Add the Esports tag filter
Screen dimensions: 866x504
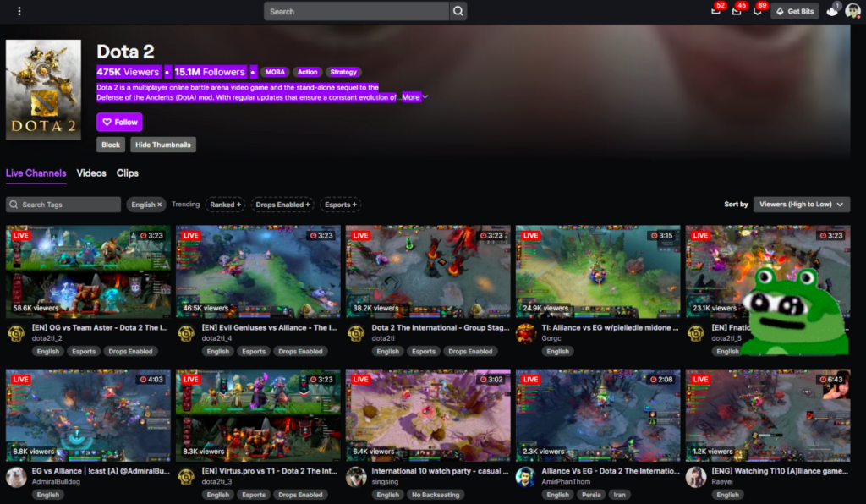point(341,205)
